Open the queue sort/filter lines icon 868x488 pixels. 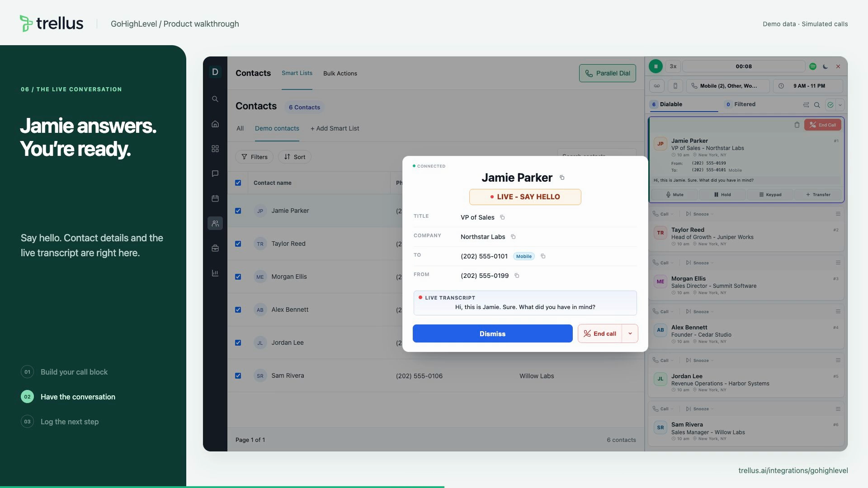click(x=806, y=105)
